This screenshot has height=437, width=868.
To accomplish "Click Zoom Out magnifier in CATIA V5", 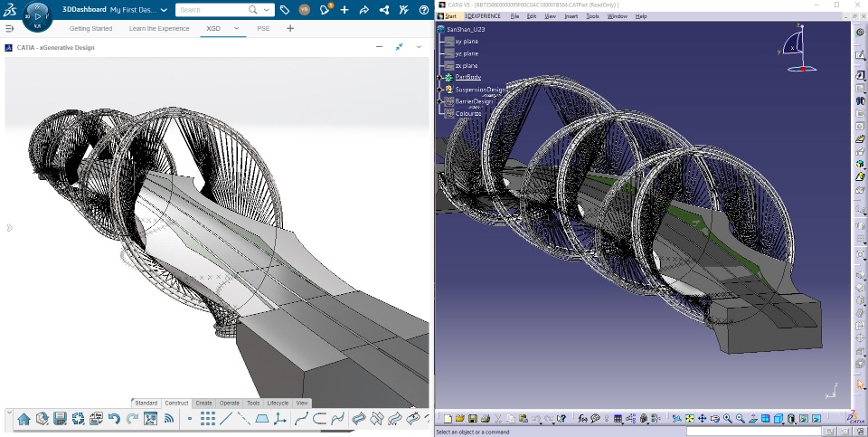I will tap(741, 419).
